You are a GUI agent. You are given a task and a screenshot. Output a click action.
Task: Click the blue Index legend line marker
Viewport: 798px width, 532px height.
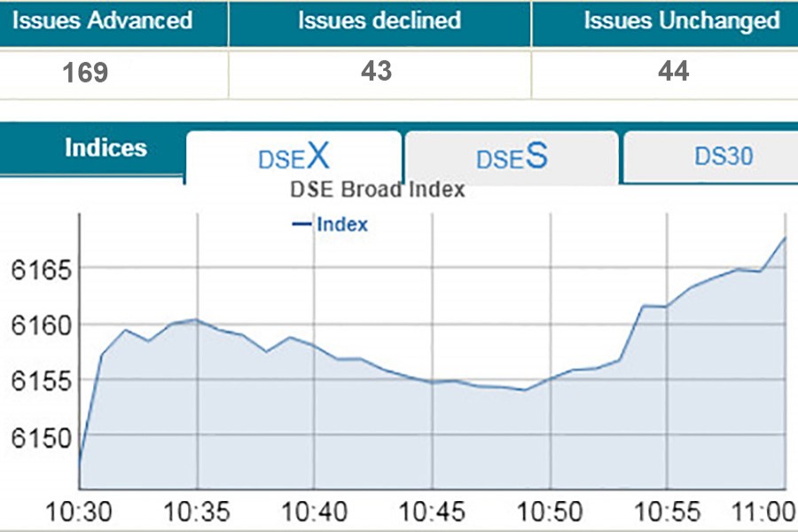pos(301,224)
